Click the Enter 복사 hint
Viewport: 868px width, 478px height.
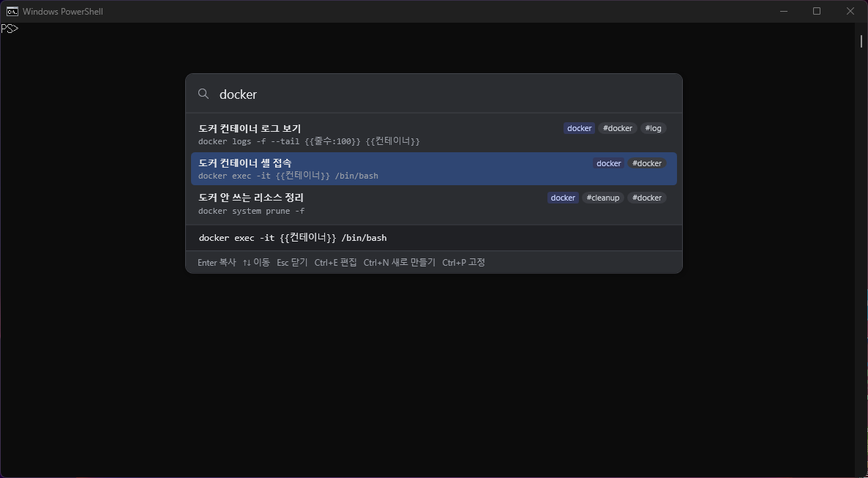coord(217,263)
